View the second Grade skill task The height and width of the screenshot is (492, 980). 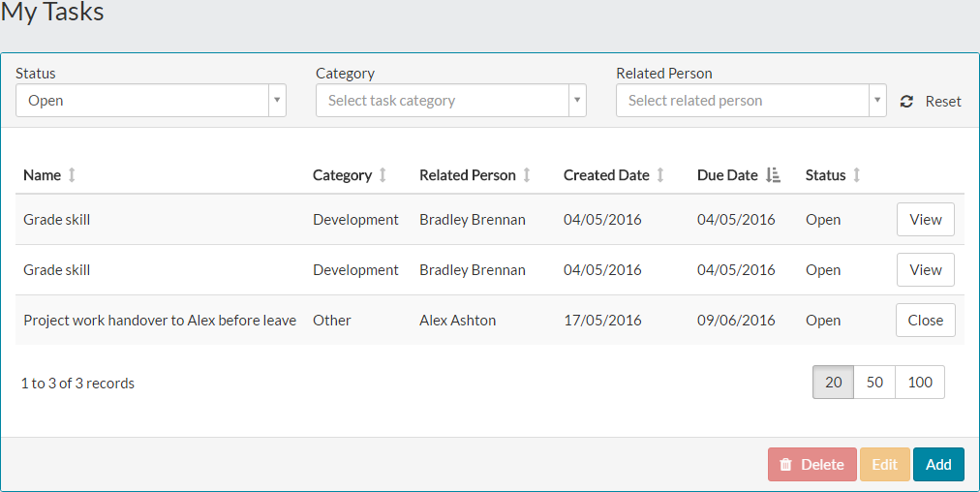click(x=925, y=270)
